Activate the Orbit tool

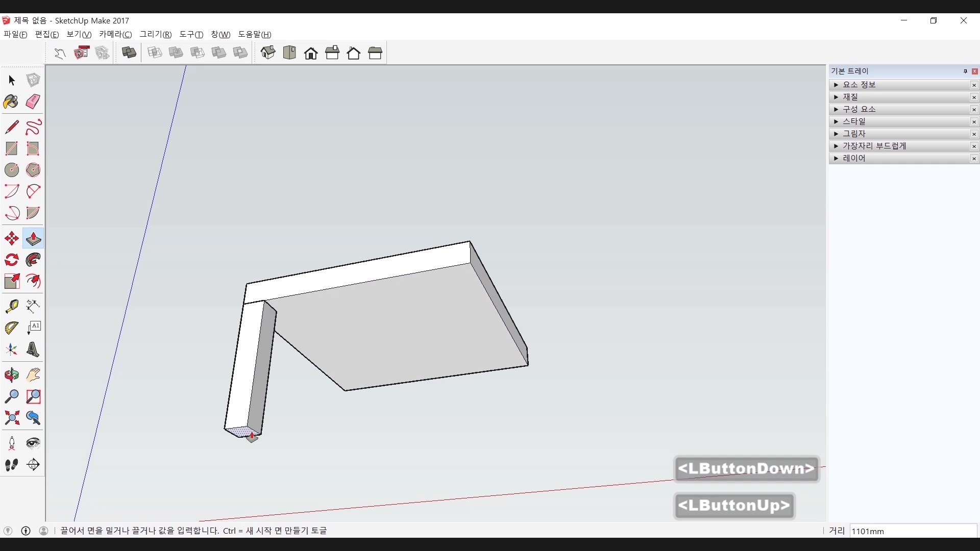tap(11, 375)
